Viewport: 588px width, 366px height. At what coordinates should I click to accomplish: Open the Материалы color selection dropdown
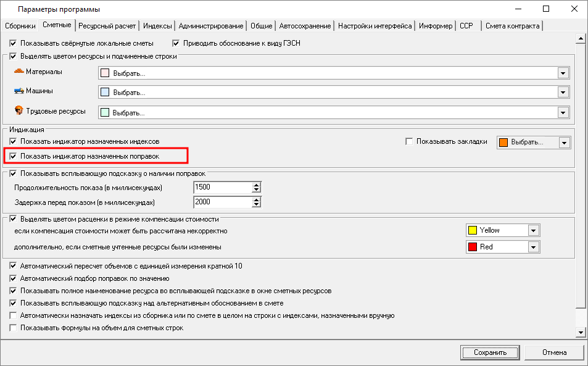tap(562, 72)
